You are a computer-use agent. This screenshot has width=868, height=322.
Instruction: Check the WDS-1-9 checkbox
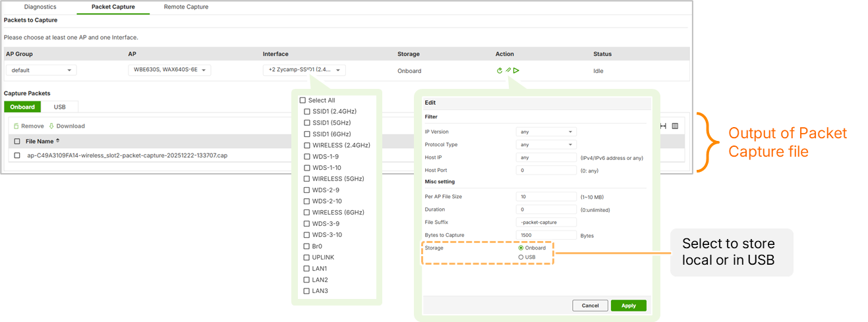click(306, 156)
